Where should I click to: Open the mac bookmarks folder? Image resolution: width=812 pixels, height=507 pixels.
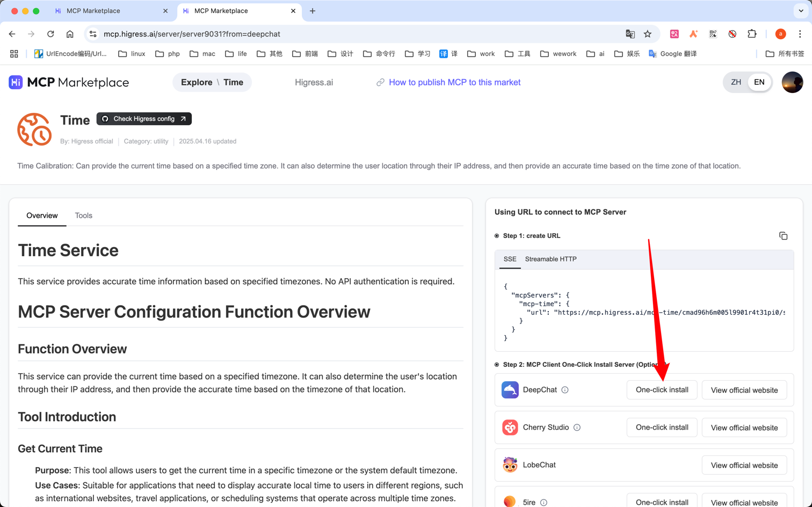pyautogui.click(x=202, y=54)
